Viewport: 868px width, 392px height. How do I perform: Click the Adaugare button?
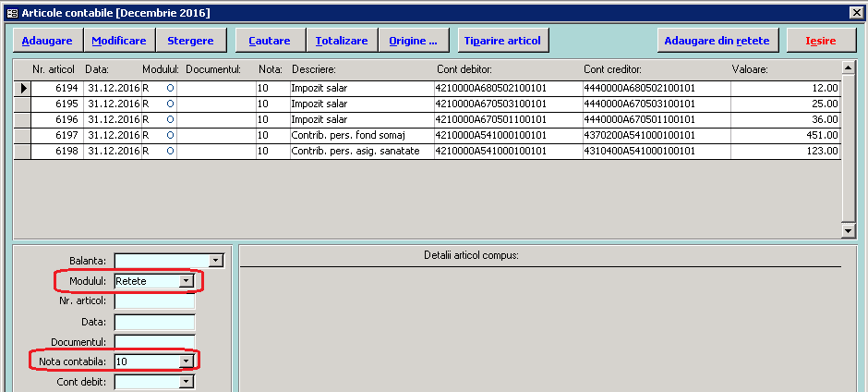[x=47, y=41]
